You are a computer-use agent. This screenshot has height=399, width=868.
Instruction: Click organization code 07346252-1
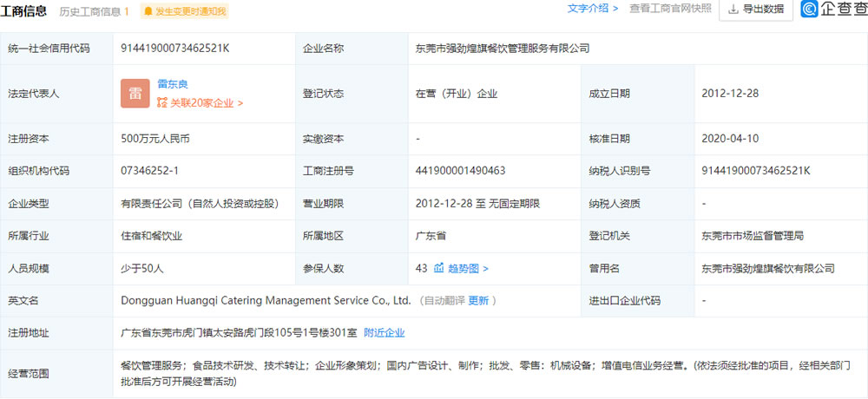point(149,171)
